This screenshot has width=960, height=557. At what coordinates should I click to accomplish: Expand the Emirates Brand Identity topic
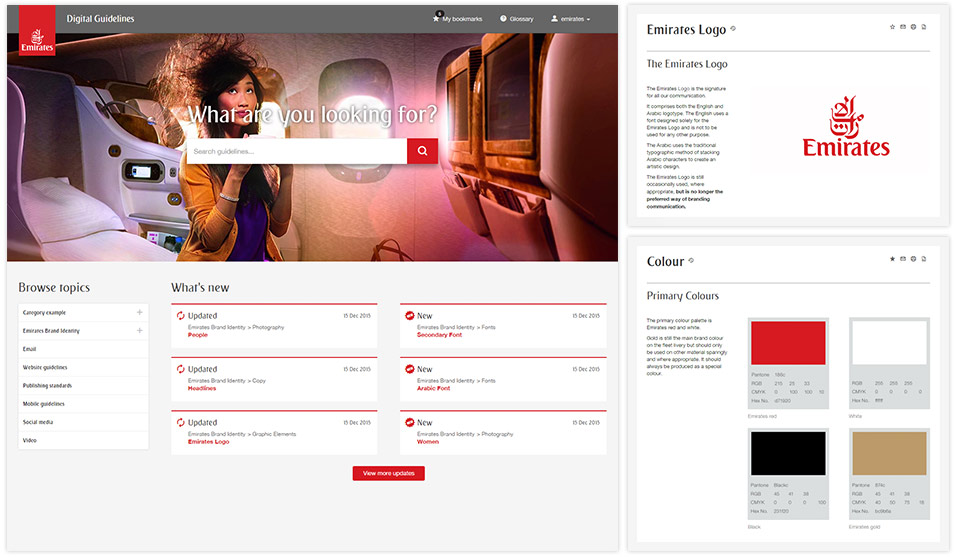point(140,331)
